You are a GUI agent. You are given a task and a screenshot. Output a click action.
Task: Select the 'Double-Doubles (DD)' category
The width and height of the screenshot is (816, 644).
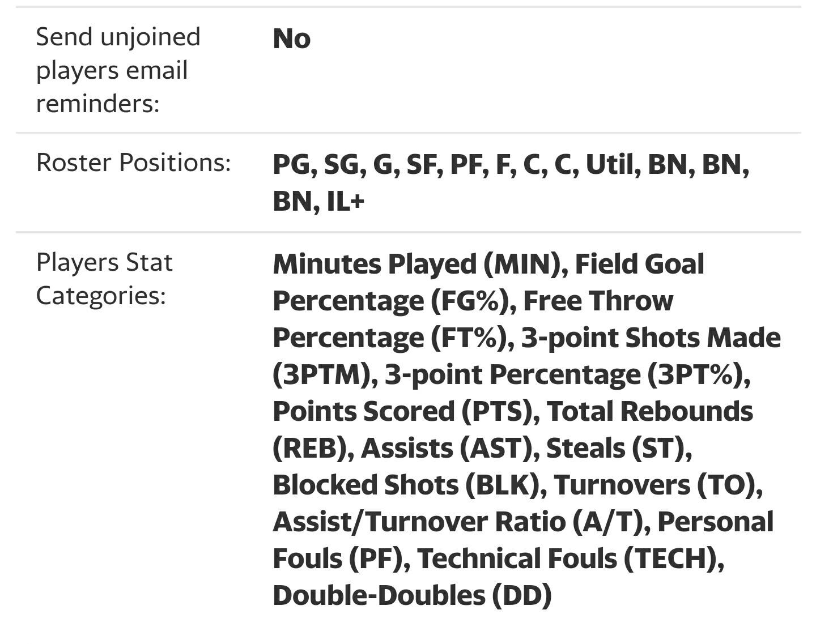(x=412, y=595)
